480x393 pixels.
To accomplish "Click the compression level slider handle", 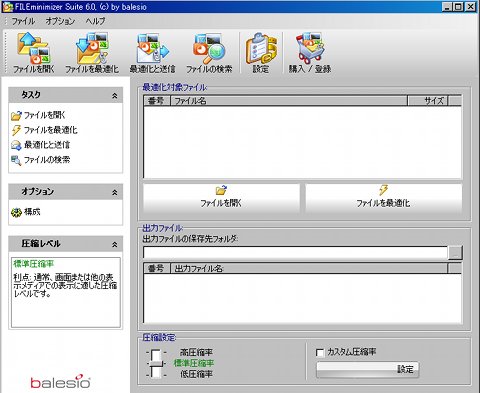I will pos(156,363).
